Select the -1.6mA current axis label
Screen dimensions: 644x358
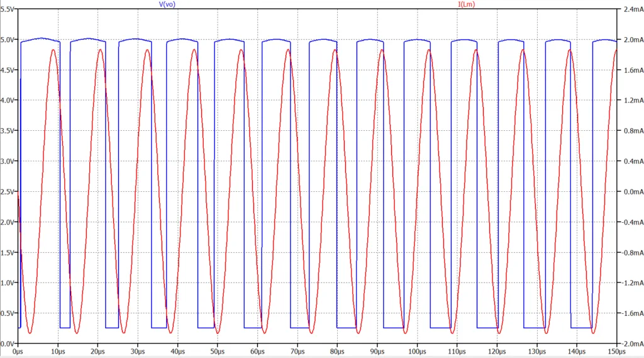click(630, 313)
